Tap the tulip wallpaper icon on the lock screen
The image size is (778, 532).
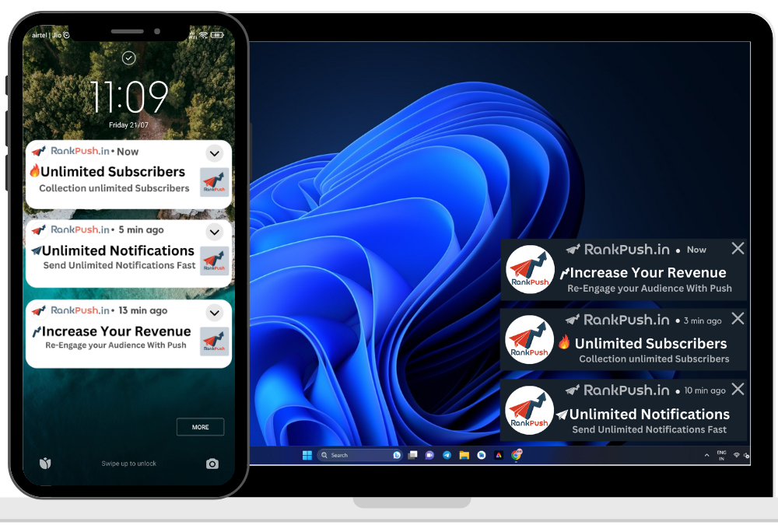[45, 464]
